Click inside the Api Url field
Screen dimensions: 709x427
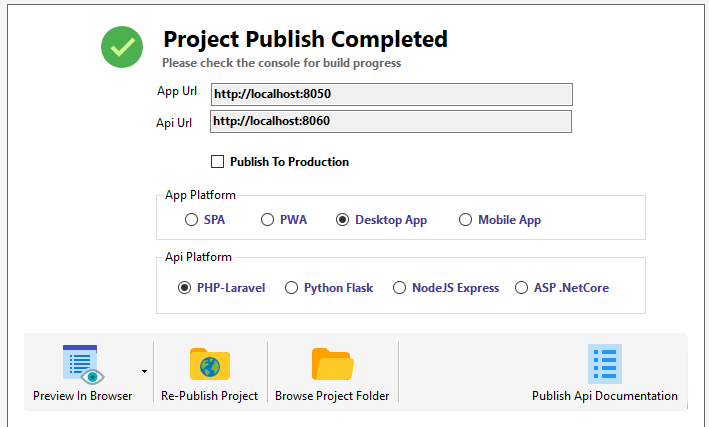coord(391,121)
